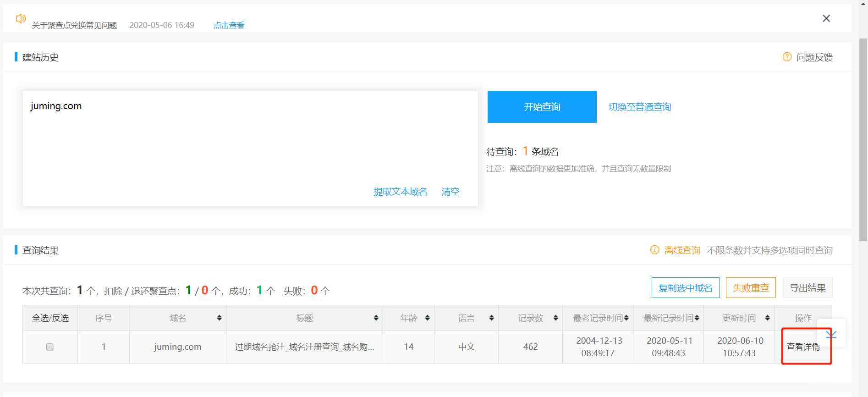The image size is (868, 397).
Task: Sort results by 语言 column
Action: click(x=491, y=318)
